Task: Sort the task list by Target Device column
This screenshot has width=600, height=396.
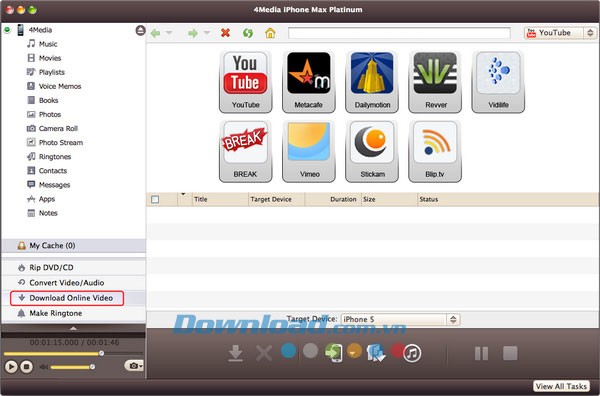Action: (277, 199)
